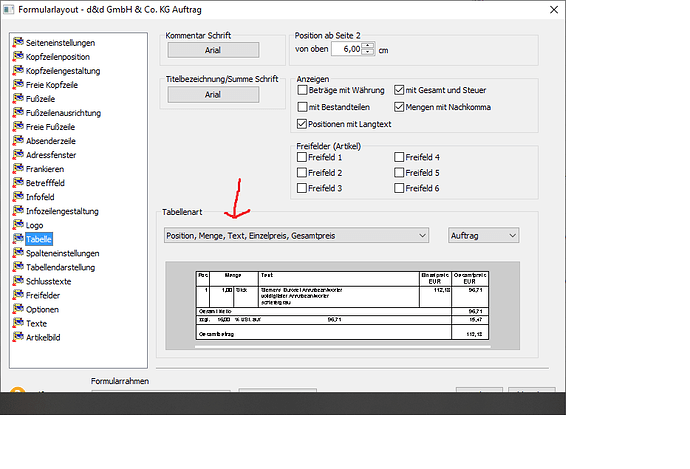Check the Freifeld 1 box

[302, 157]
